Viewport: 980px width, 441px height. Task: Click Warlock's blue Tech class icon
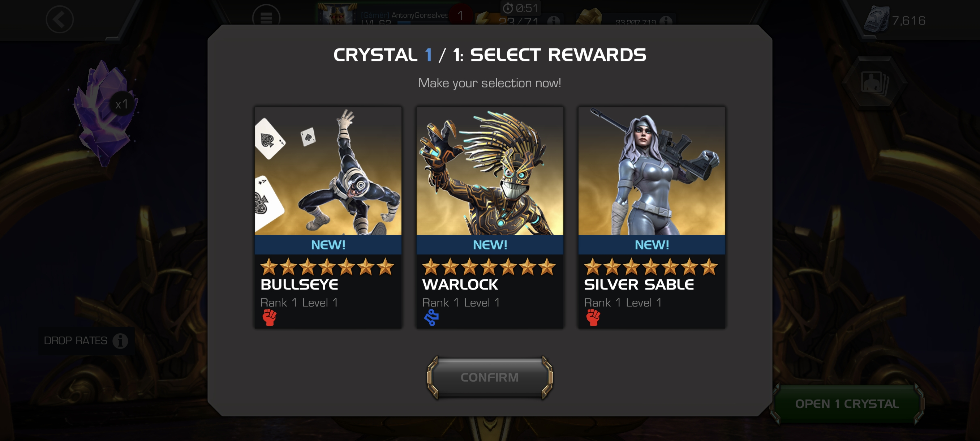click(x=431, y=317)
